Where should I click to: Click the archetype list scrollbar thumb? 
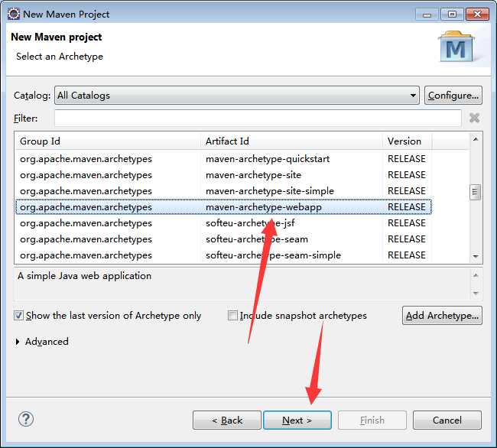tap(475, 192)
